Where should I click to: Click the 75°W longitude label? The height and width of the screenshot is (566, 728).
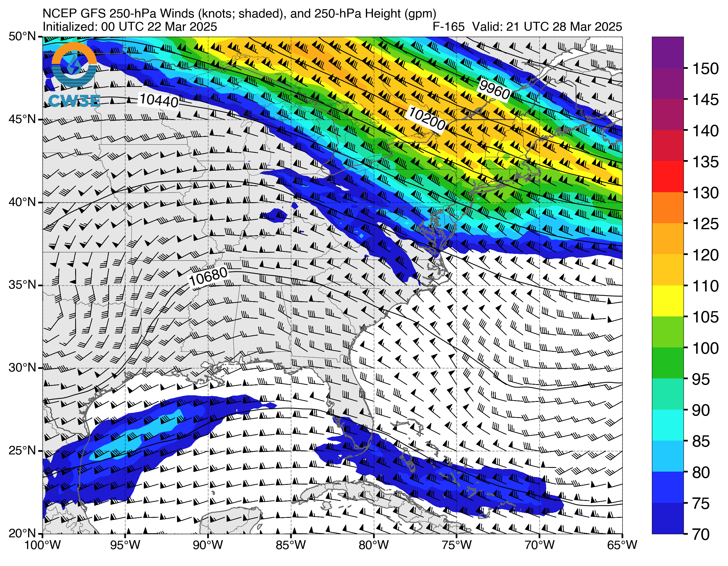pyautogui.click(x=457, y=545)
